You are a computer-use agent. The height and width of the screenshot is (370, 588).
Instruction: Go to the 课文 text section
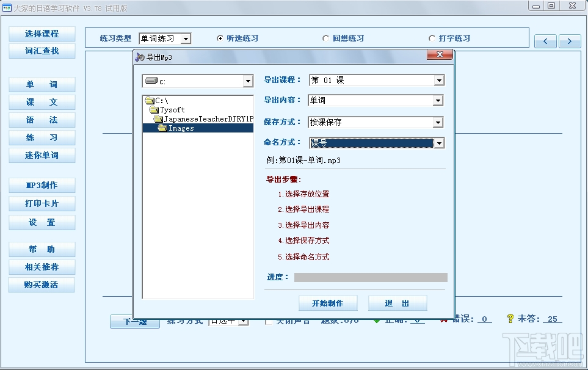[42, 102]
